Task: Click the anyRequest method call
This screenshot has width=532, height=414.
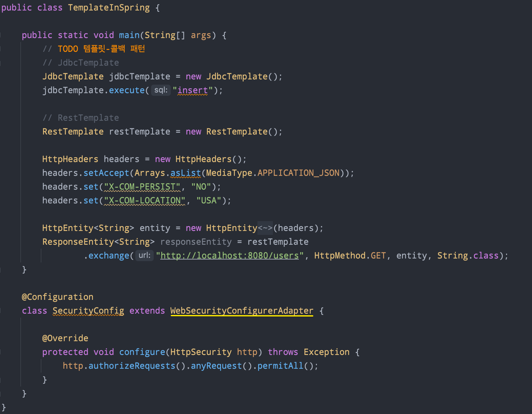Action: click(x=216, y=366)
